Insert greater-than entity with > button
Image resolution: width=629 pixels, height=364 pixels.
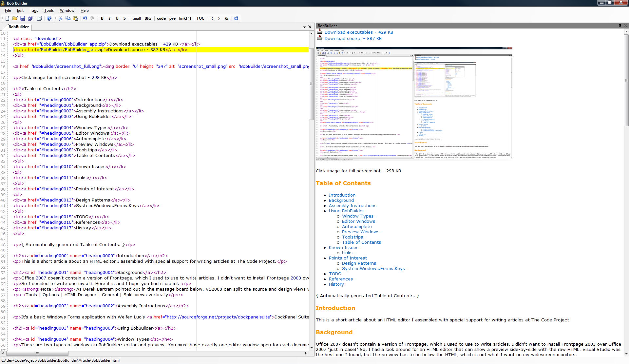(x=219, y=18)
